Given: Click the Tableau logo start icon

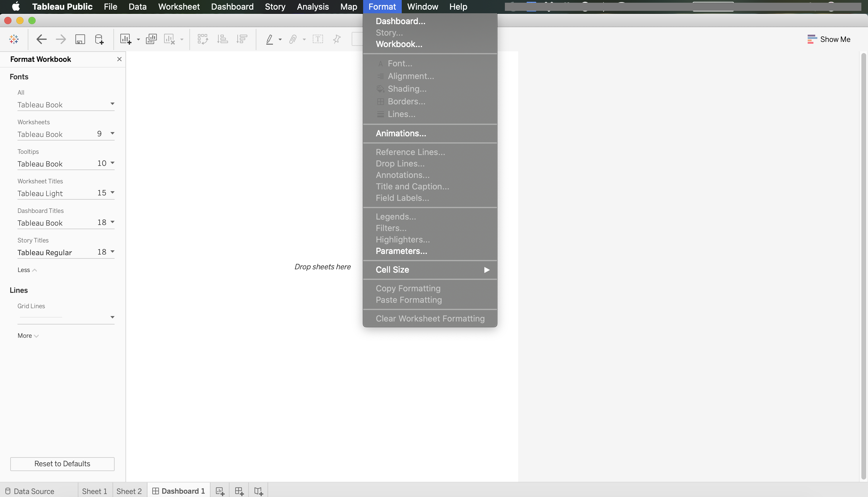Looking at the screenshot, I should coord(14,39).
